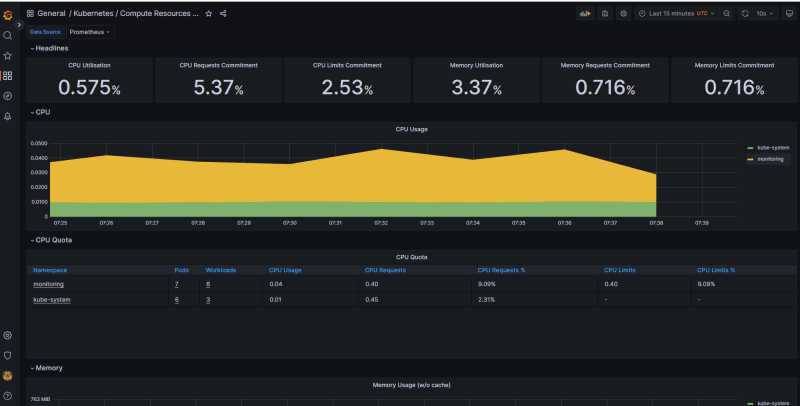Share the dashboard via share icon
This screenshot has height=406, width=800.
(223, 14)
